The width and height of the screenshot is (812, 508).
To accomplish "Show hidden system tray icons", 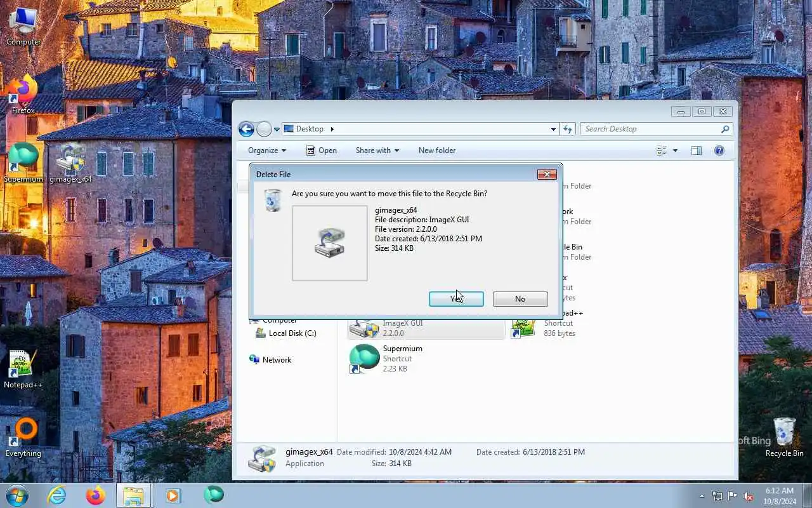I will coord(702,496).
